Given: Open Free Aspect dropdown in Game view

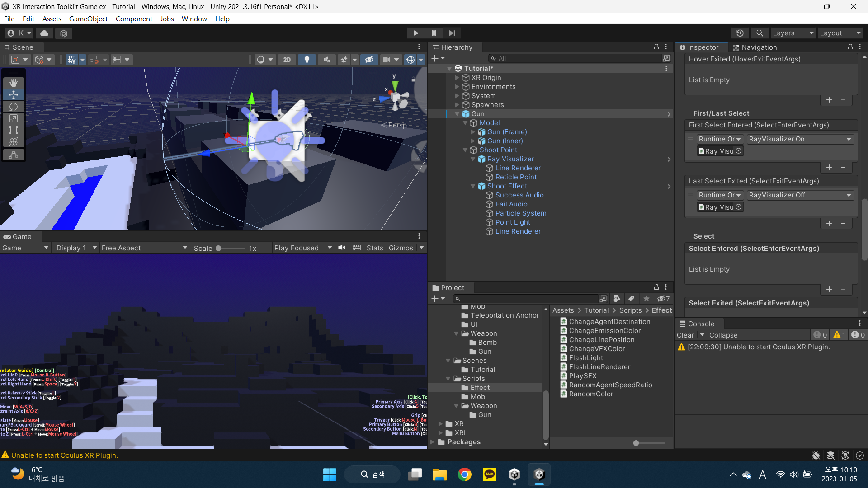Looking at the screenshot, I should [x=144, y=248].
